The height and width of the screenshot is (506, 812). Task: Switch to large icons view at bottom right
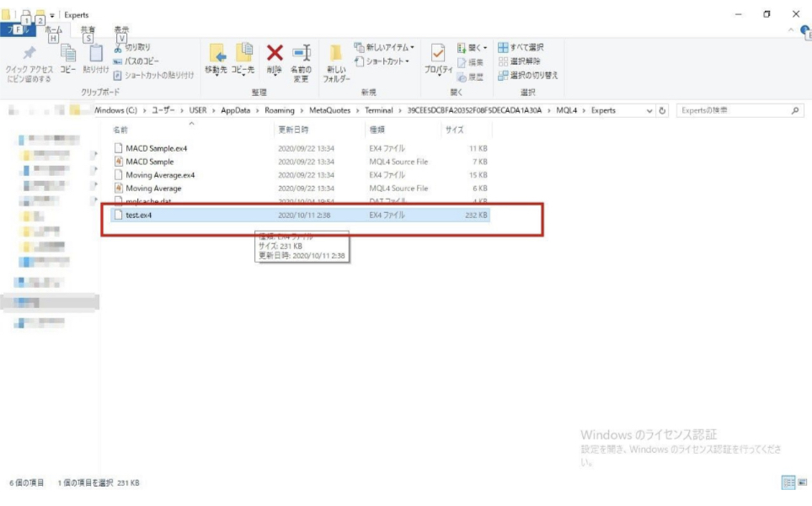click(x=800, y=482)
